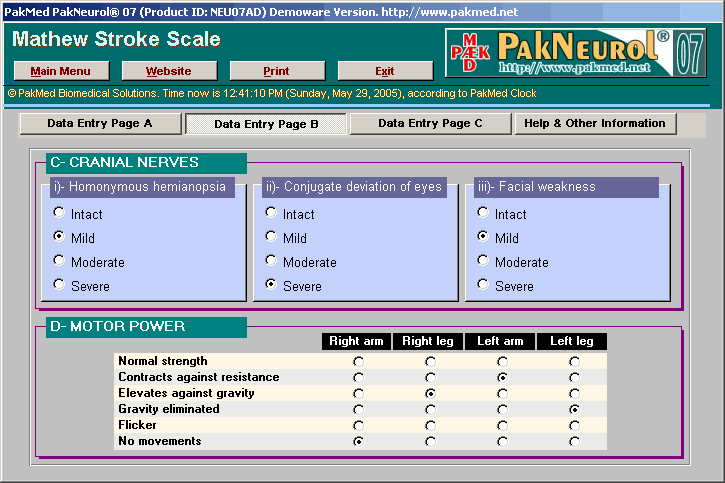
Task: Choose Severe for Conjugate deviation of eyes
Action: coord(271,284)
